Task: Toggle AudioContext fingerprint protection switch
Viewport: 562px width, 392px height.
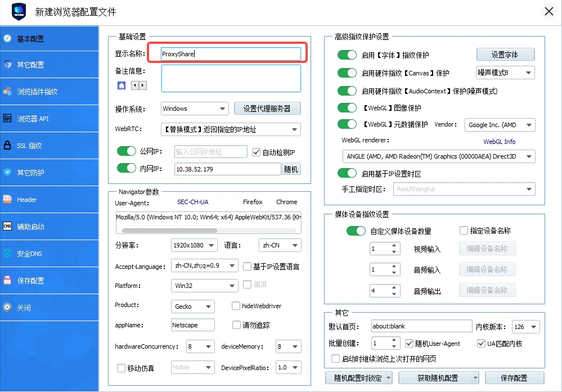Action: click(347, 91)
